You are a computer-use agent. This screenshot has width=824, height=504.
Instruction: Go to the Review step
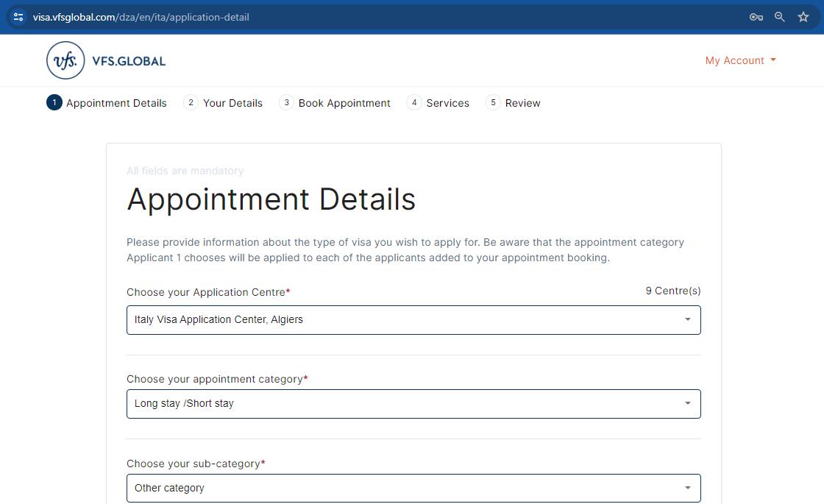click(522, 102)
